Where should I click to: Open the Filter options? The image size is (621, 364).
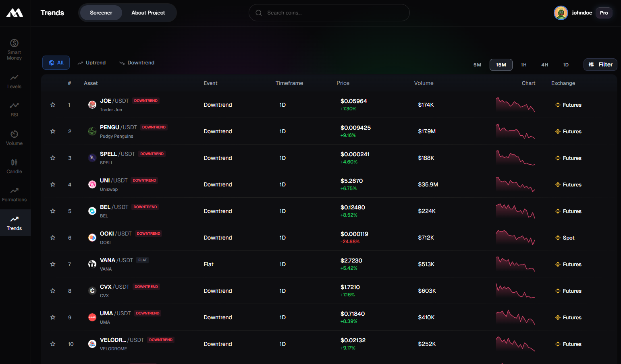(x=600, y=64)
